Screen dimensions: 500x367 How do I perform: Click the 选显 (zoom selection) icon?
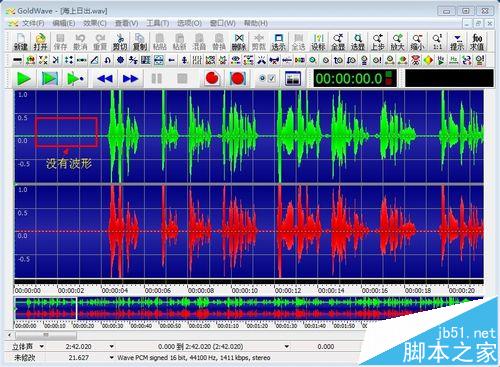[x=358, y=42]
